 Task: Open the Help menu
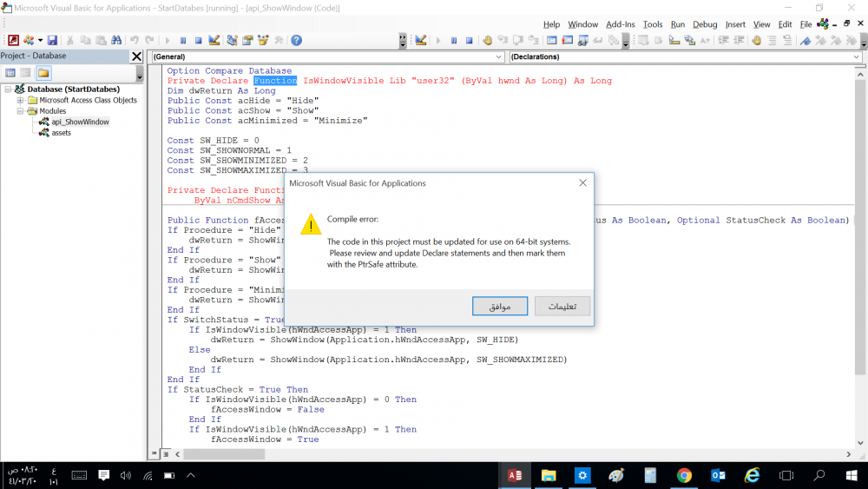click(551, 24)
